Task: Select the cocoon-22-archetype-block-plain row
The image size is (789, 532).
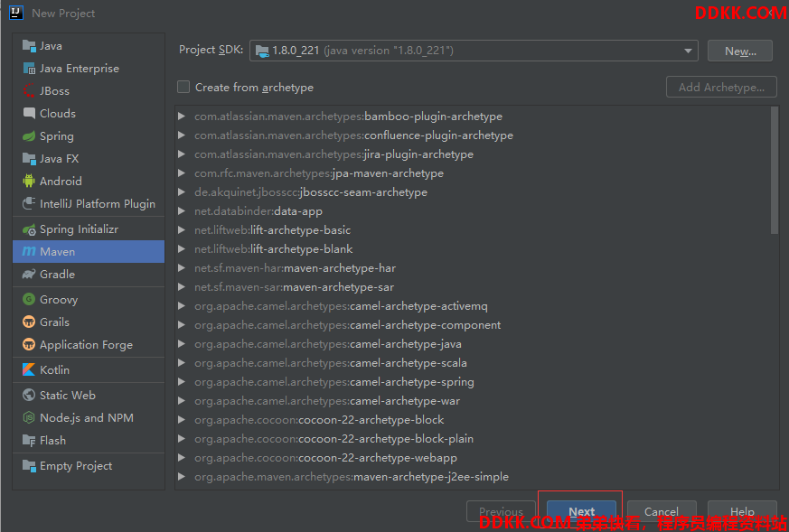Action: [x=473, y=438]
